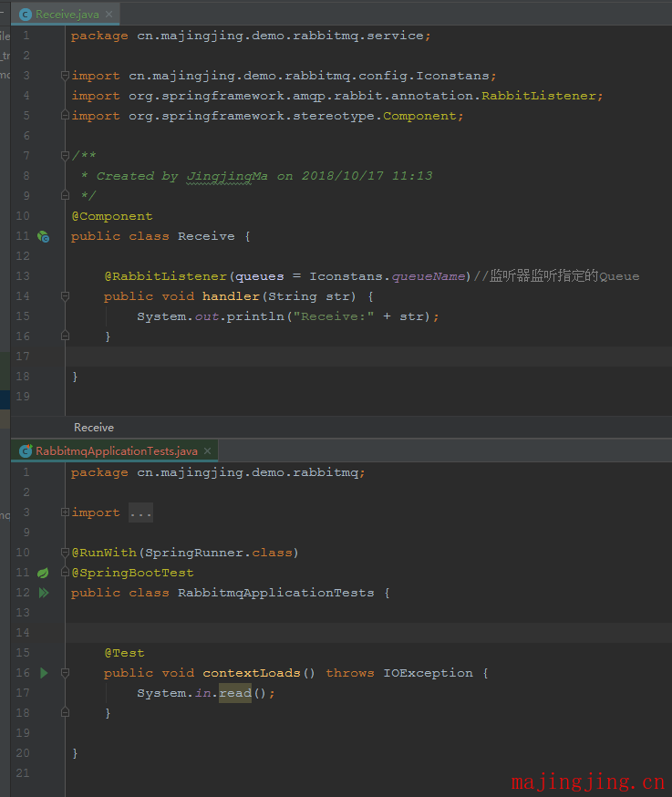672x797 pixels.
Task: Click the package declaration in Receive.java
Action: [x=251, y=36]
